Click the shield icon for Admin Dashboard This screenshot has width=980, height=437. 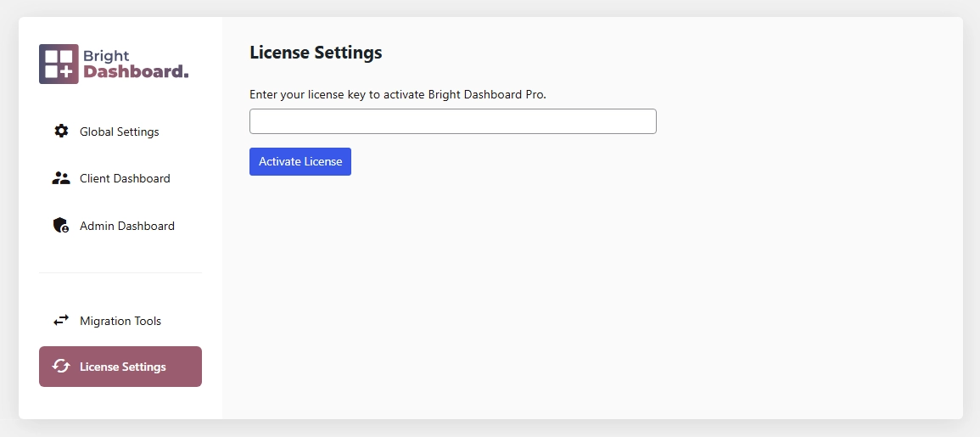click(x=61, y=226)
